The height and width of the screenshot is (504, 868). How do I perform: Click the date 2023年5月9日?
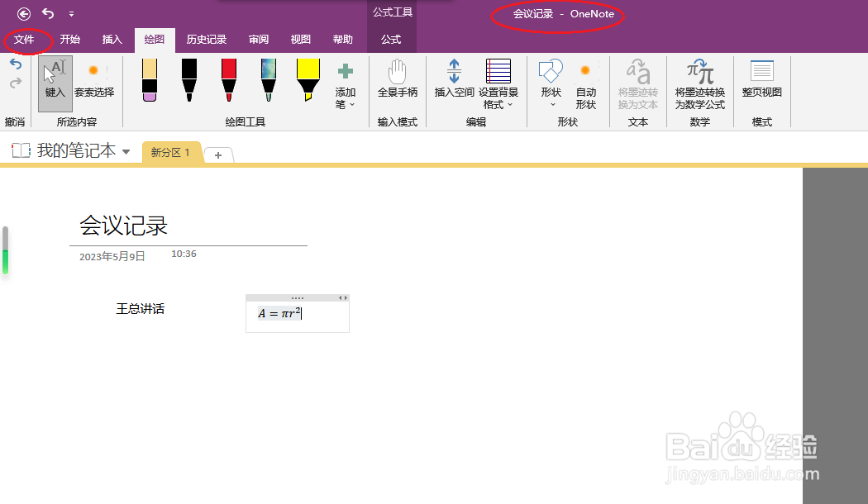tap(112, 257)
